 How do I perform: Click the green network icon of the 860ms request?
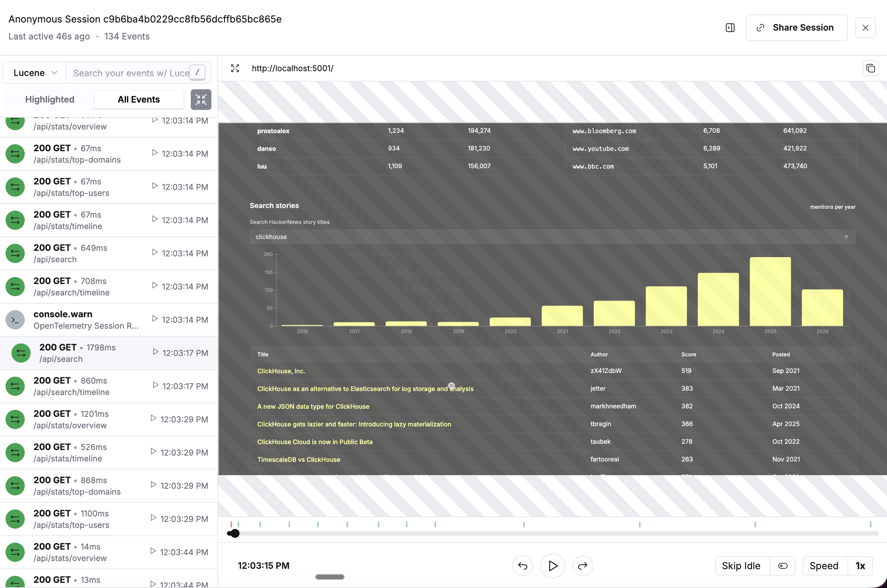tap(15, 386)
